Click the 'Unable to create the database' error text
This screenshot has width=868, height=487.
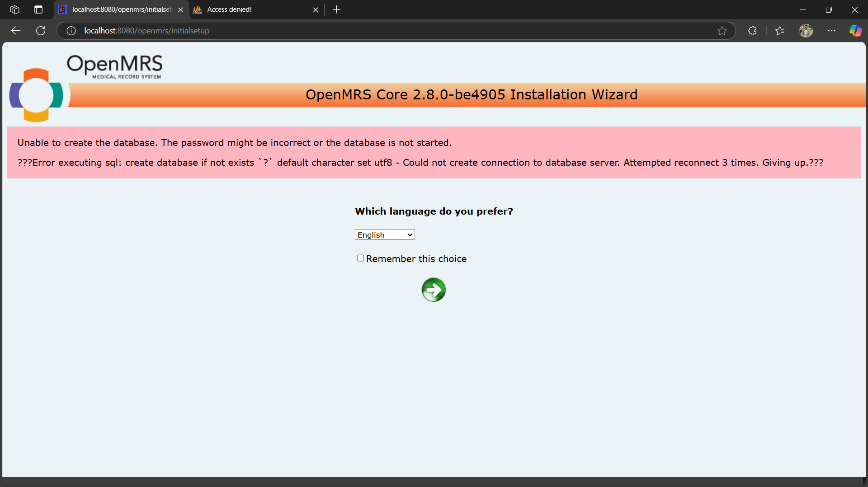(x=235, y=143)
